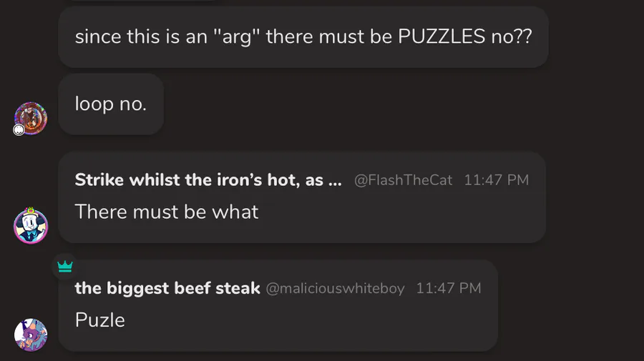Open maliciouswhiteboy's profile avatar
The width and height of the screenshot is (644, 361).
[31, 335]
